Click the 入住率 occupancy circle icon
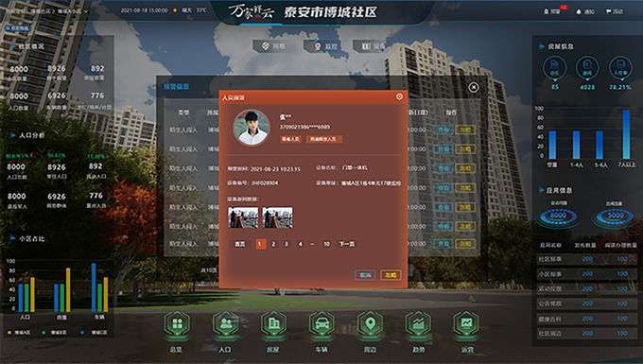The width and height of the screenshot is (643, 364). pos(620,67)
